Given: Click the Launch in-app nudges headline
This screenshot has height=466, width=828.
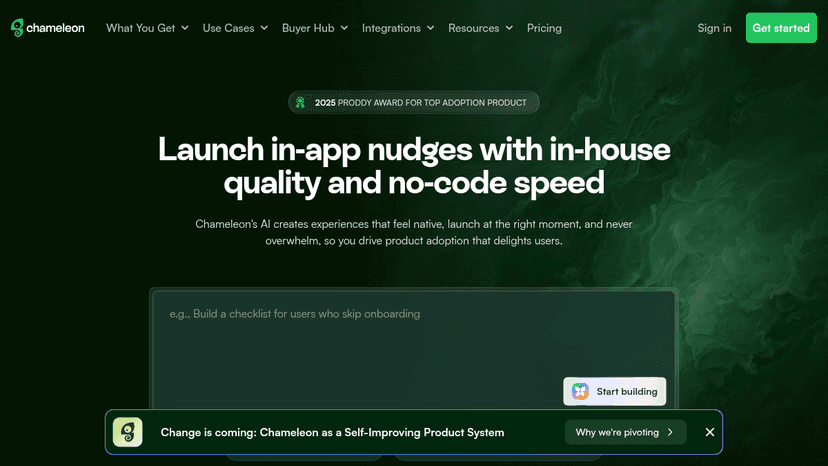Looking at the screenshot, I should pyautogui.click(x=414, y=166).
